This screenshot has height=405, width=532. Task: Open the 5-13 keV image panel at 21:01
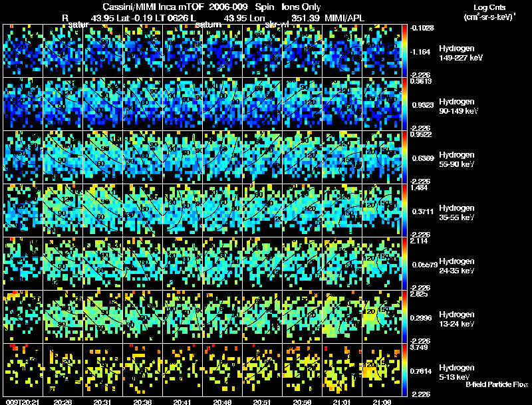pyautogui.click(x=342, y=370)
